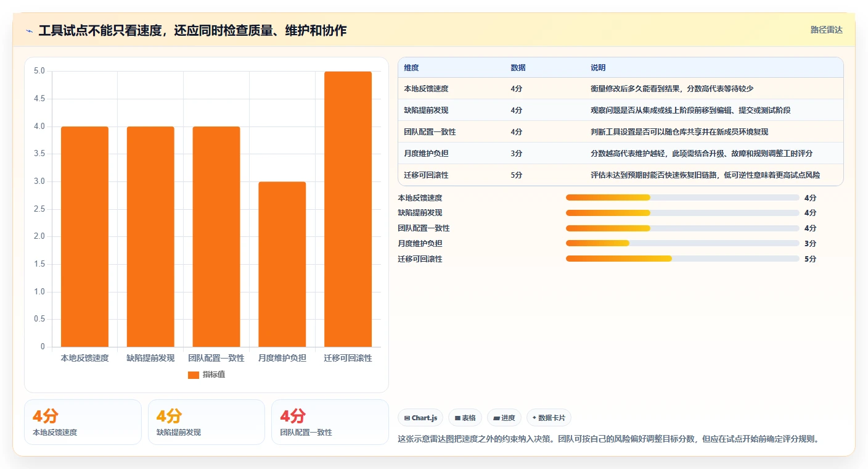Click the 迁移可回滚性 progress bar
Screen dimensions: 868x469
[x=682, y=259]
